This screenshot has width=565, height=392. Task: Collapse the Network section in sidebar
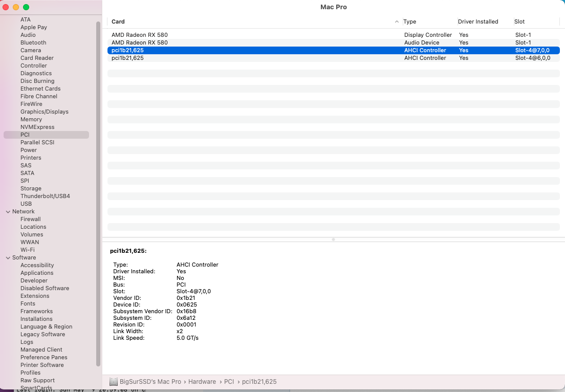coord(8,212)
